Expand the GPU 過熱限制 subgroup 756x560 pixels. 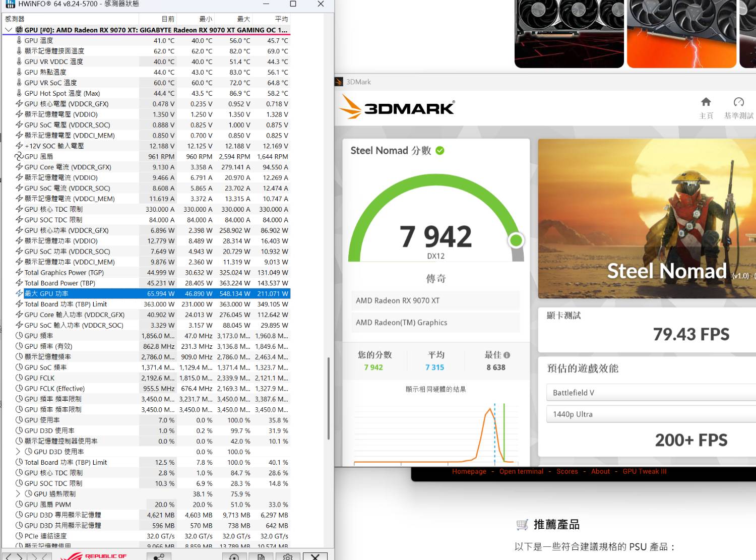pos(18,493)
